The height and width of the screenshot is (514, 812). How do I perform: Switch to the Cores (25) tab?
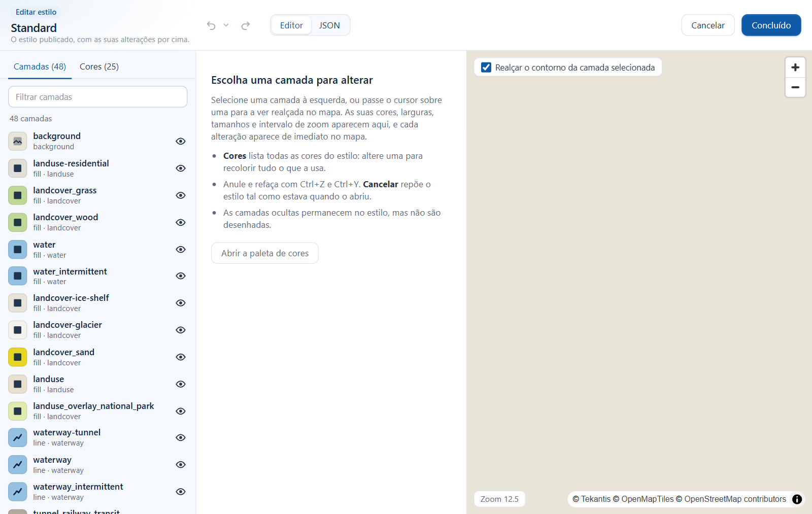click(x=99, y=66)
